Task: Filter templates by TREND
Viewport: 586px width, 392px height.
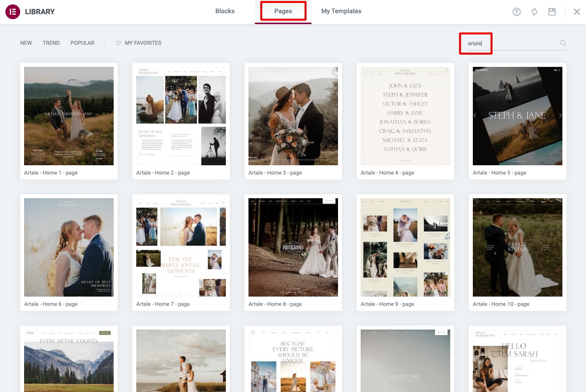Action: [x=51, y=43]
